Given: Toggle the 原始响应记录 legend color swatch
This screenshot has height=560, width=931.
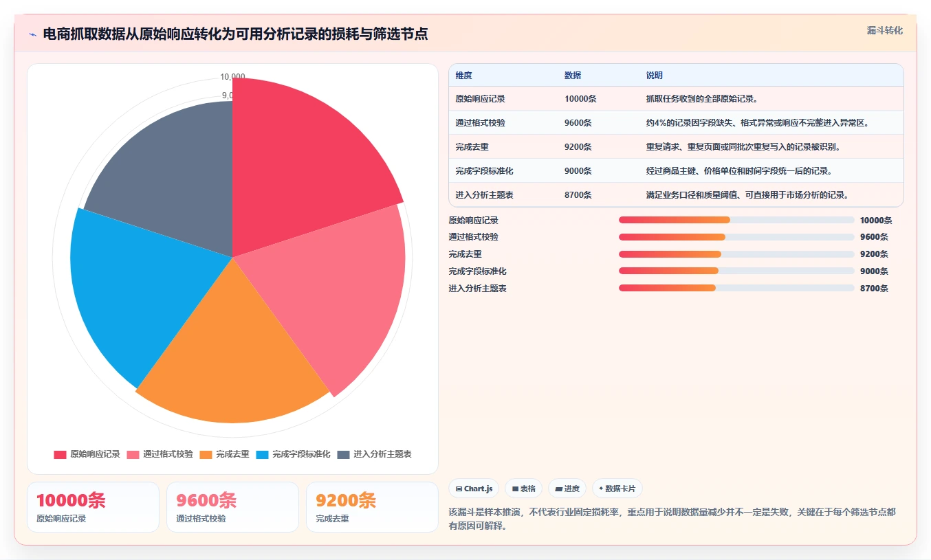Looking at the screenshot, I should [x=61, y=454].
